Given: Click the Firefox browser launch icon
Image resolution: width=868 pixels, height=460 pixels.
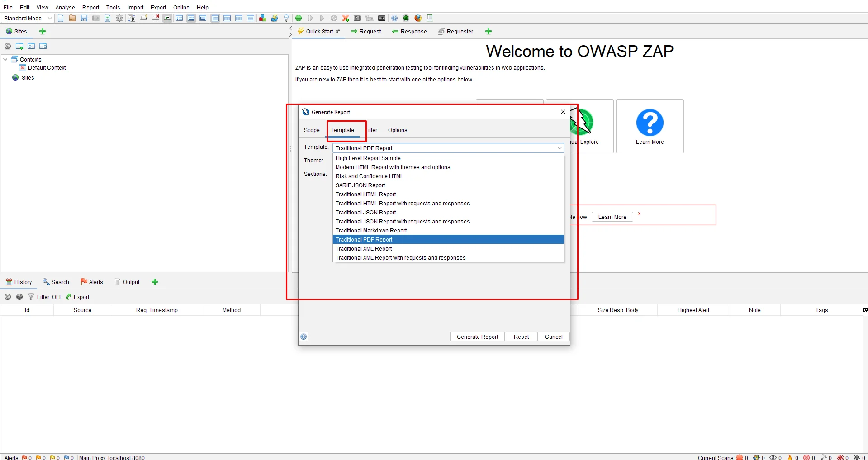Looking at the screenshot, I should (418, 18).
